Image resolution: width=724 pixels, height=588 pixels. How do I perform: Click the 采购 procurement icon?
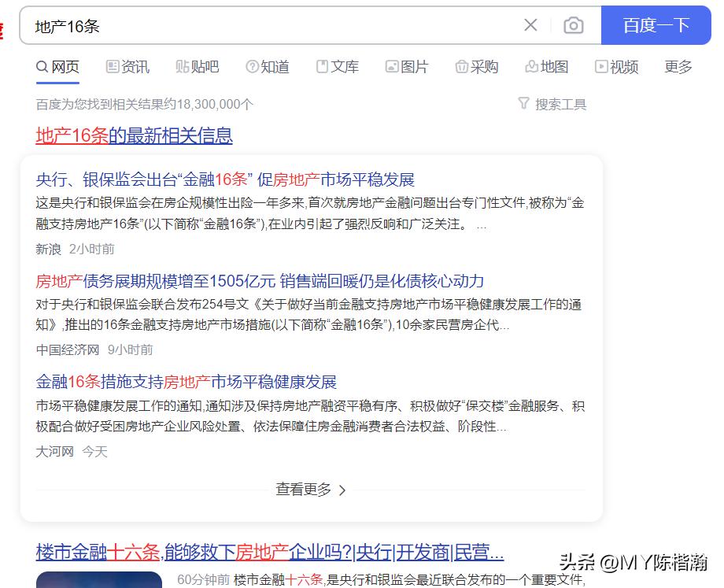pos(461,67)
